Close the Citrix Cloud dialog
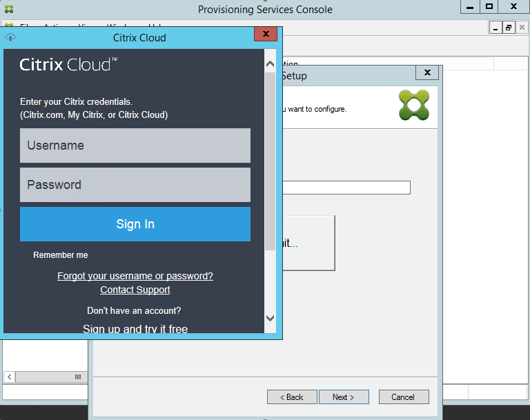This screenshot has width=530, height=420. pyautogui.click(x=266, y=34)
